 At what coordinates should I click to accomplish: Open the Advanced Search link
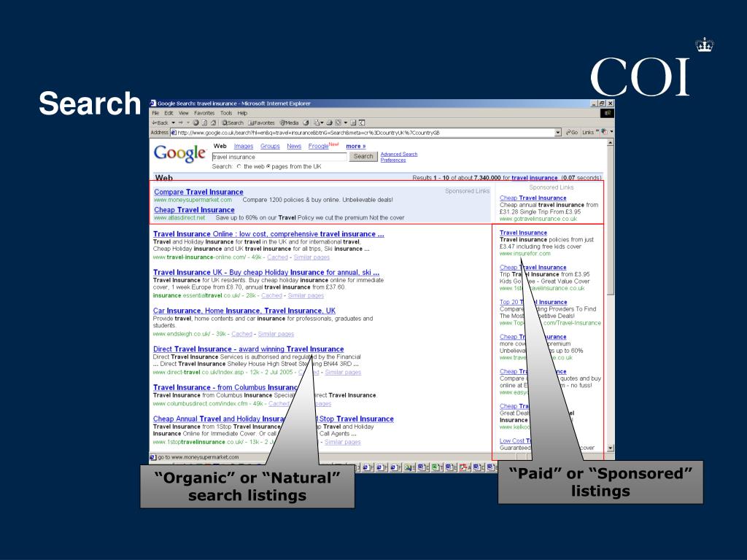coord(399,155)
